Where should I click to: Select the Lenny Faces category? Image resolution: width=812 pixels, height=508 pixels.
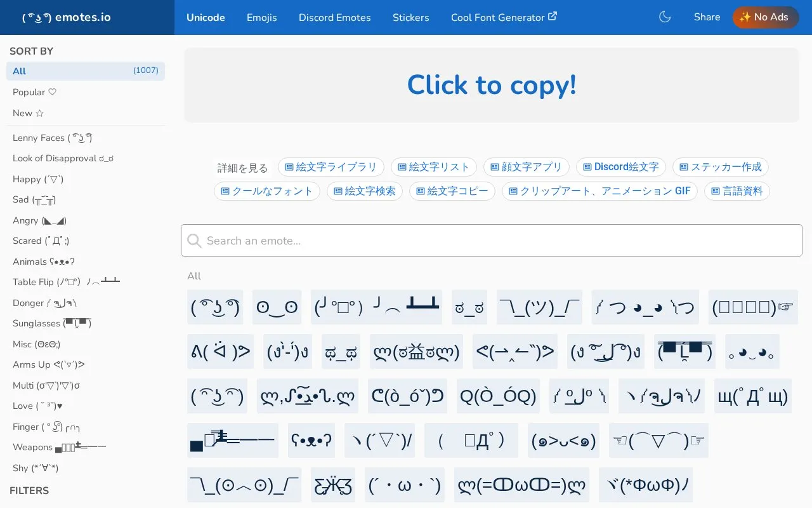[86, 138]
